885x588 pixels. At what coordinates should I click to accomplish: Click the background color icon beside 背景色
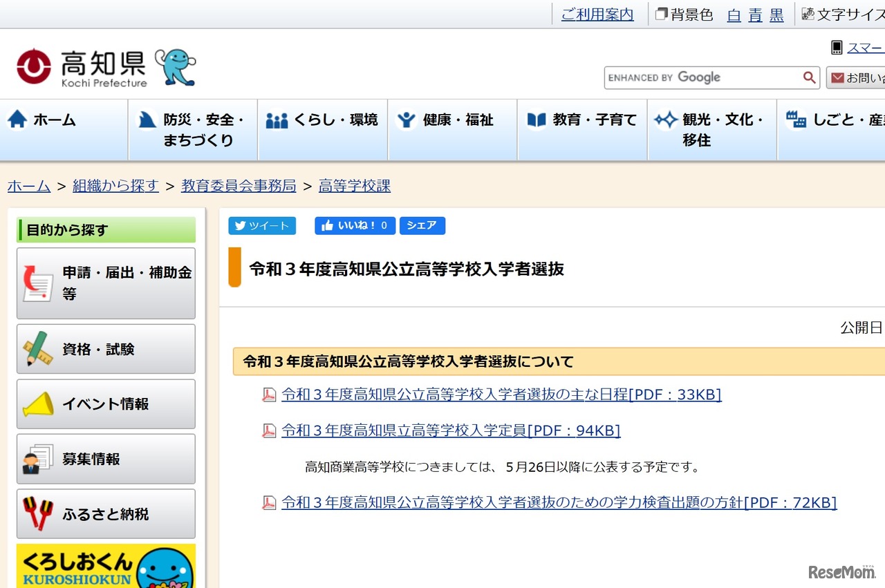click(x=662, y=14)
